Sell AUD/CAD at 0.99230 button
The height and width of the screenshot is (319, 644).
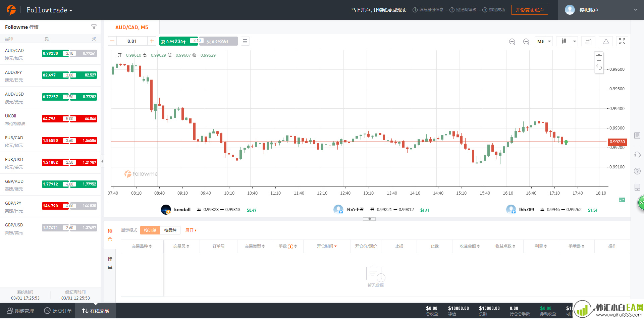coord(178,41)
